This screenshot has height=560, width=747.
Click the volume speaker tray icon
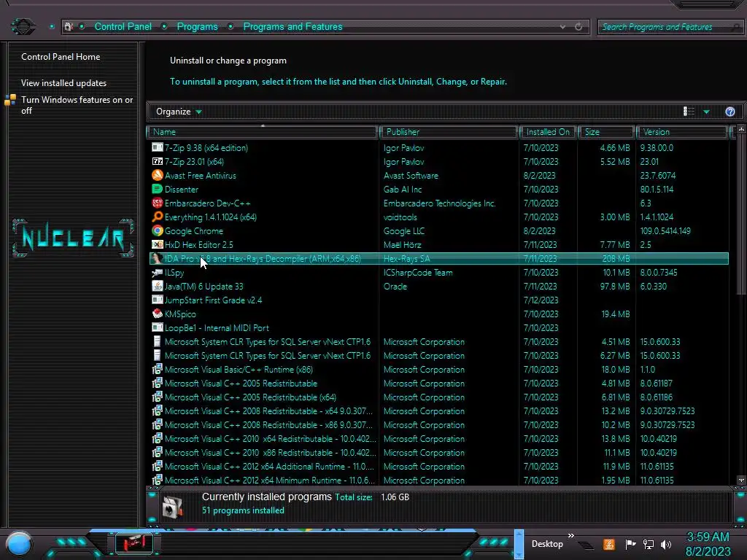click(666, 544)
